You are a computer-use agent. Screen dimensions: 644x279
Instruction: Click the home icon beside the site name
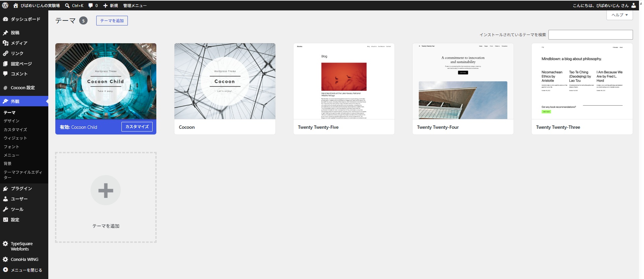pyautogui.click(x=16, y=5)
